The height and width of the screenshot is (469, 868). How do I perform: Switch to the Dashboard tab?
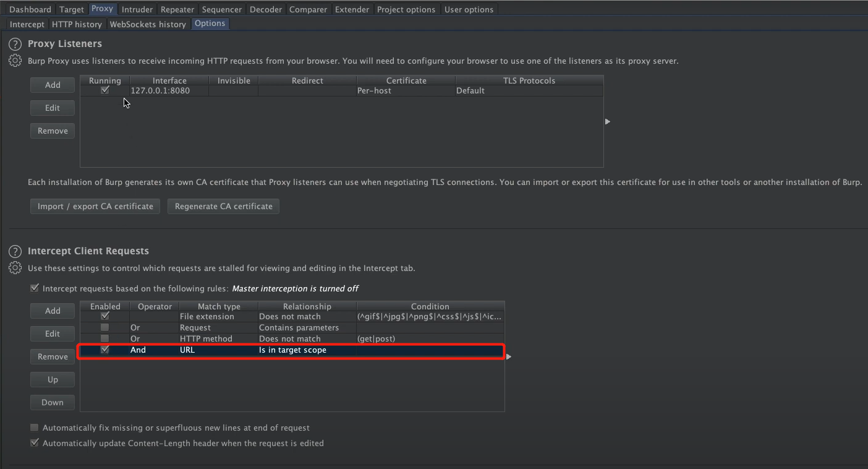30,9
